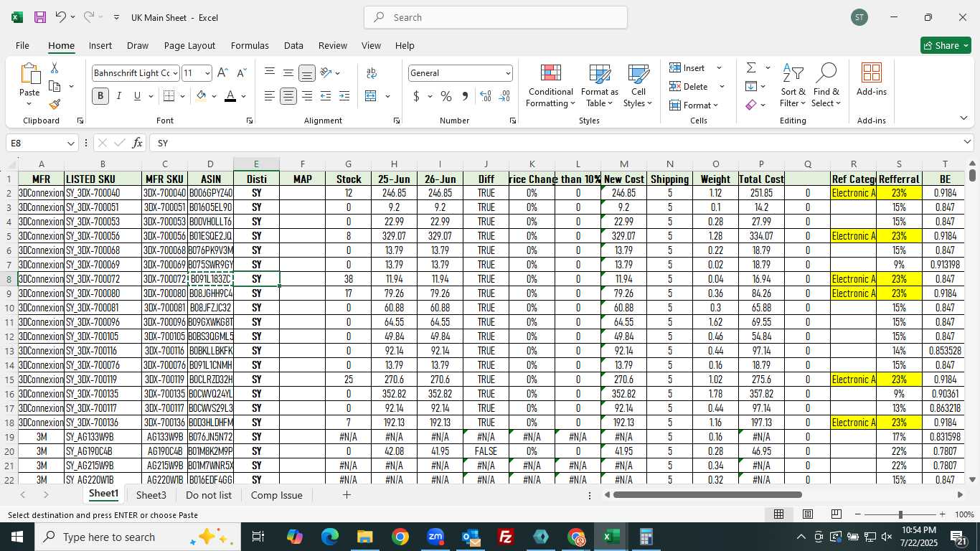Open the Do not list sheet tab

[209, 495]
